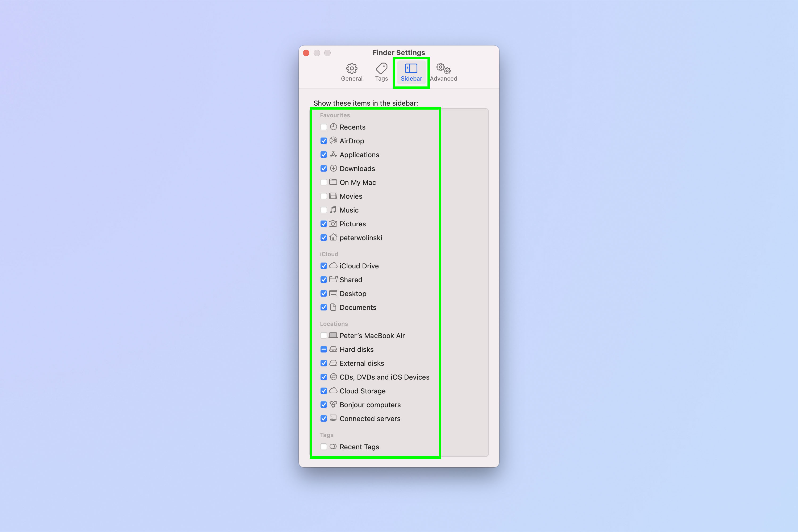Open the Advanced settings tab
The image size is (798, 532).
pyautogui.click(x=443, y=72)
